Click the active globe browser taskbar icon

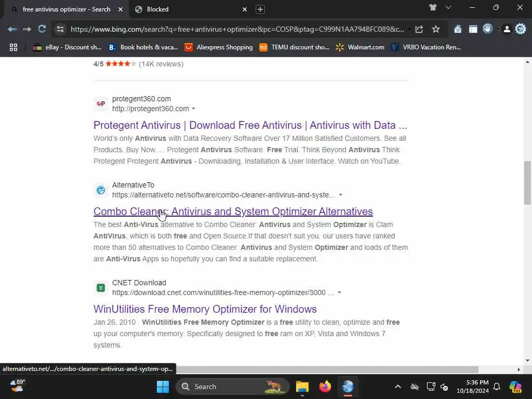pos(348,387)
